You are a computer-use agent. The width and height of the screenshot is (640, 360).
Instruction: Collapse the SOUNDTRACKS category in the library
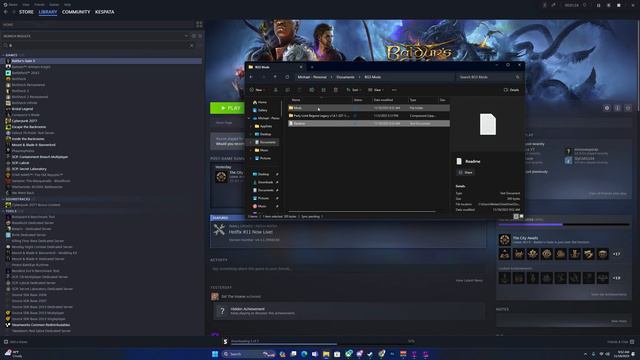[3, 199]
